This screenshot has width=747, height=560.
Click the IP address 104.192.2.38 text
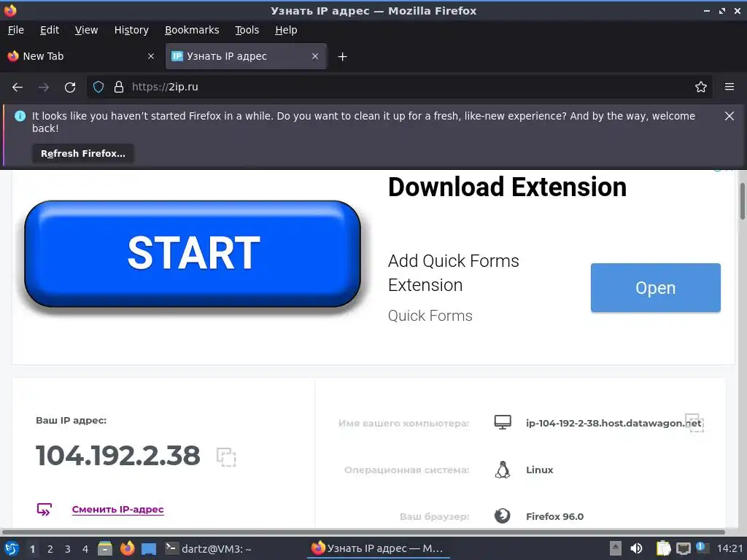117,456
